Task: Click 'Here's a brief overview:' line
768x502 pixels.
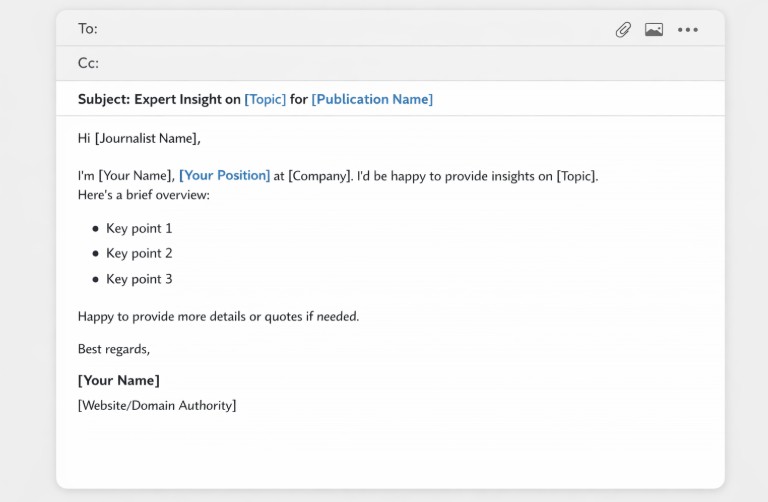Action: pyautogui.click(x=144, y=195)
